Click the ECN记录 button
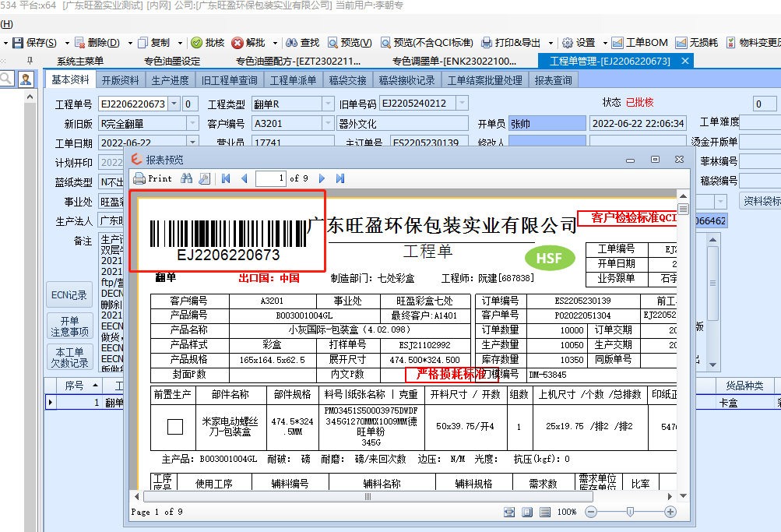Viewport: 781px width, 532px height. pyautogui.click(x=69, y=295)
